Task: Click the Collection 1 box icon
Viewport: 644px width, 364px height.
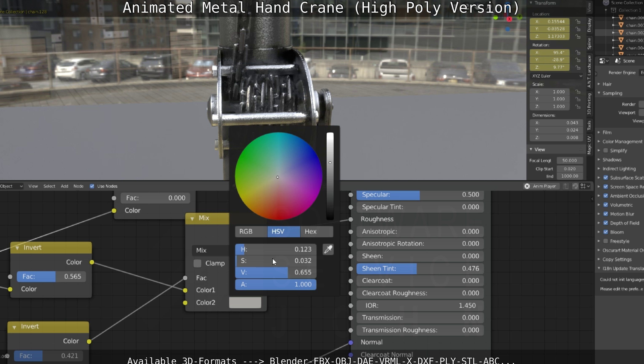Action: pos(613,10)
